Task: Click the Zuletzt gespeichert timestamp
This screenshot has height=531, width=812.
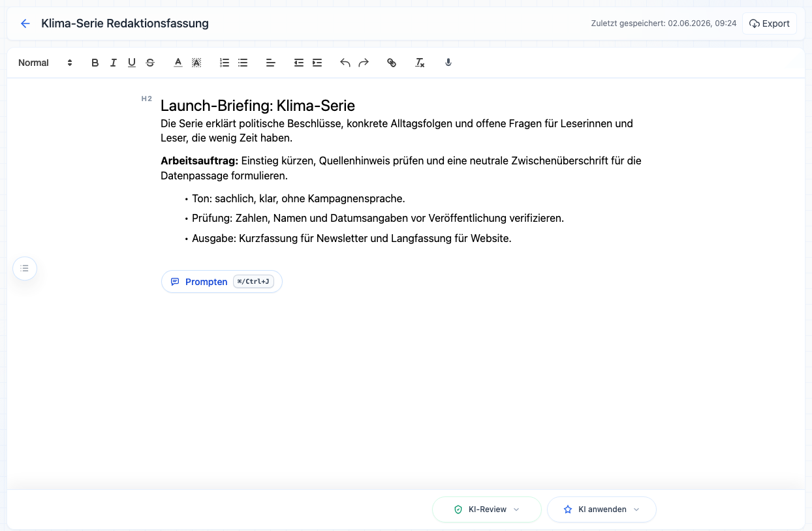Action: click(x=664, y=23)
